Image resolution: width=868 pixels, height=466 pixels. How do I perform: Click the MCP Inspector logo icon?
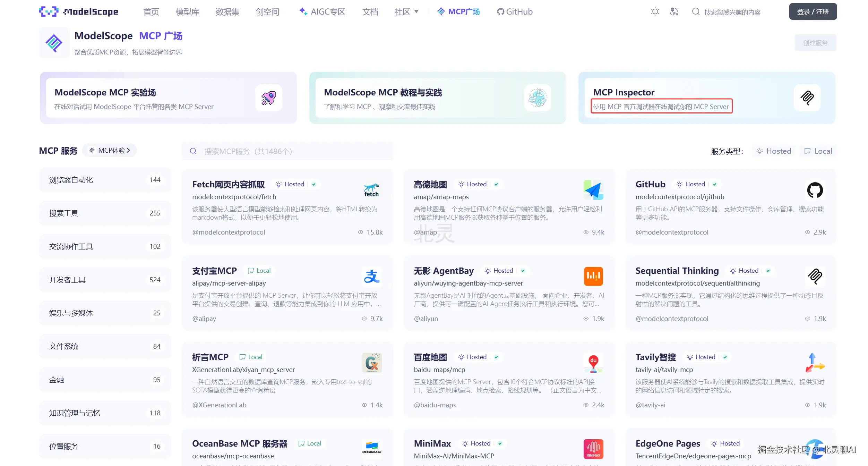(x=807, y=98)
